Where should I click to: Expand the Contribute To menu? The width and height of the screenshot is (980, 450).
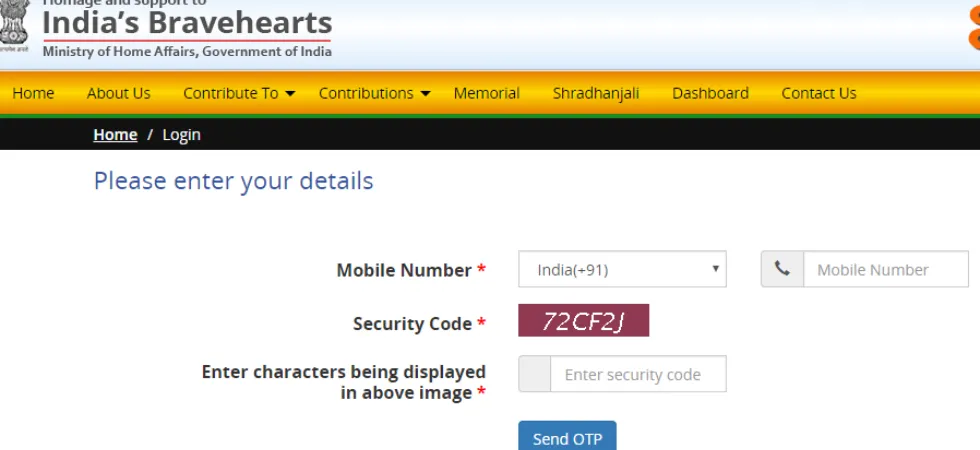pos(239,93)
